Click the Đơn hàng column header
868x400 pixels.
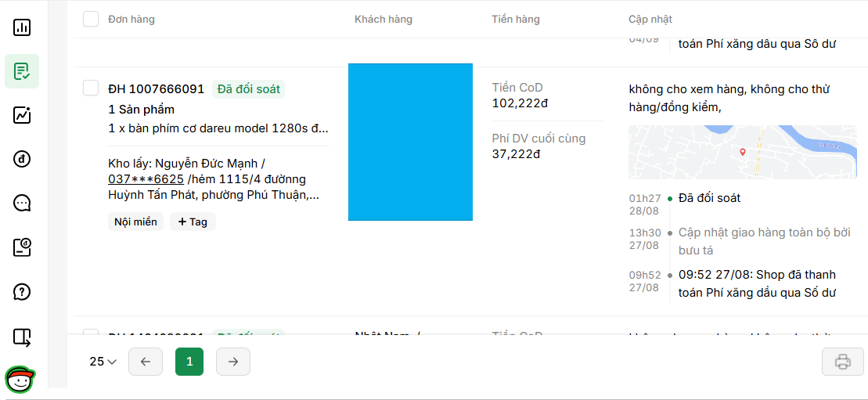pos(131,20)
